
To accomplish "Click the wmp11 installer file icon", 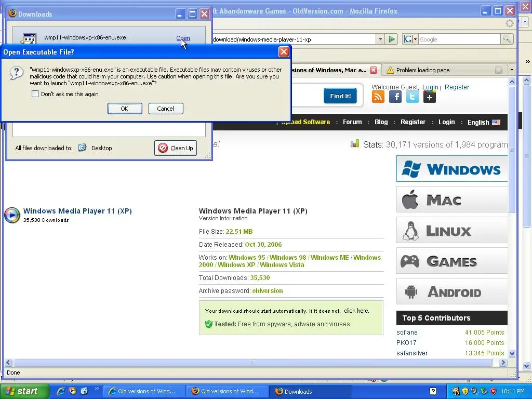I will [29, 38].
